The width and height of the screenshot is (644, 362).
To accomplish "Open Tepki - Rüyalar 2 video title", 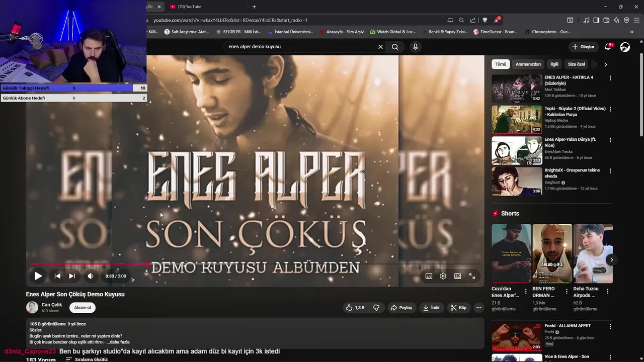I will pos(575,112).
